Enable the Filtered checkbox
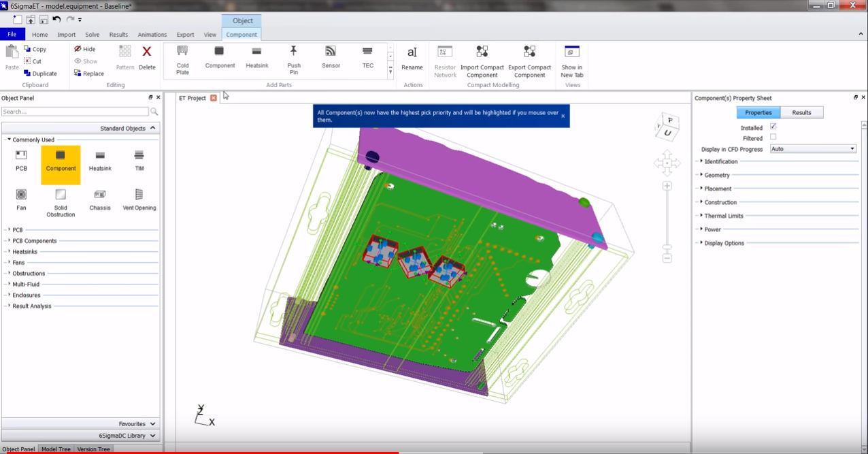This screenshot has height=454, width=868. coord(773,137)
